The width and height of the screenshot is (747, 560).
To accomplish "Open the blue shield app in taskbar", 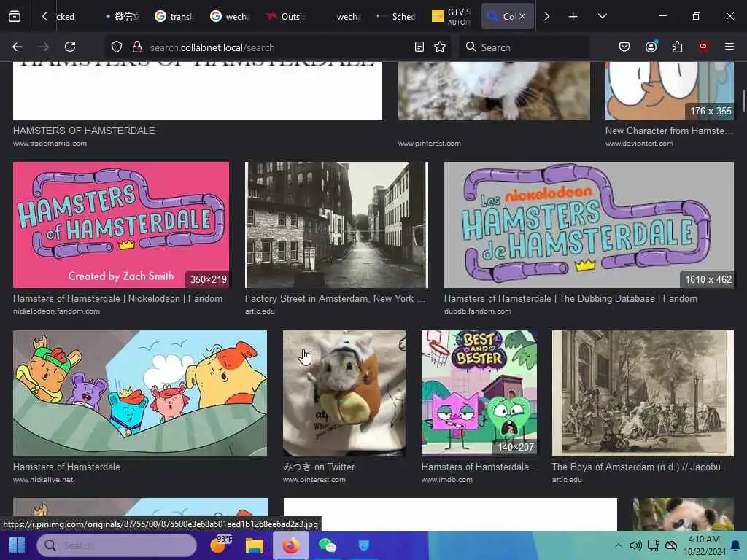I will 363,545.
